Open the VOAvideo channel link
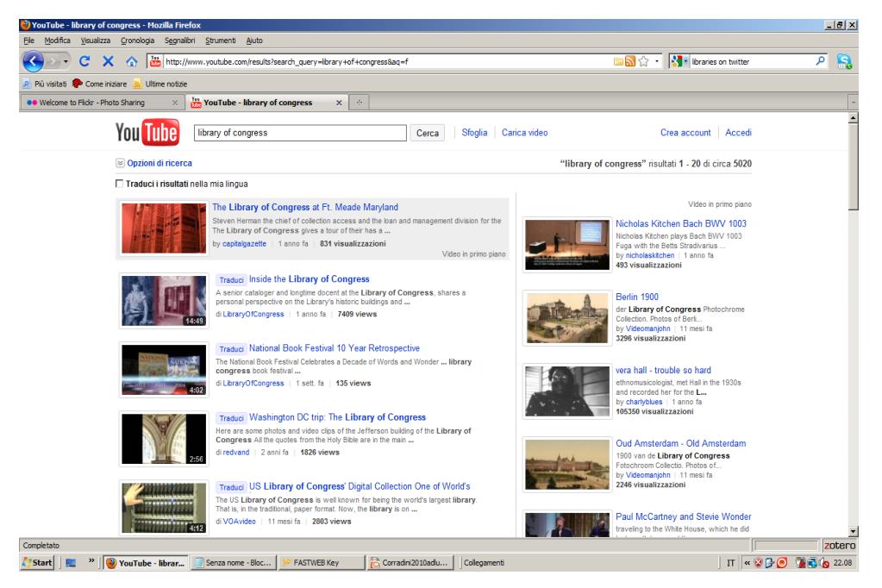Image resolution: width=882 pixels, height=588 pixels. (x=239, y=522)
